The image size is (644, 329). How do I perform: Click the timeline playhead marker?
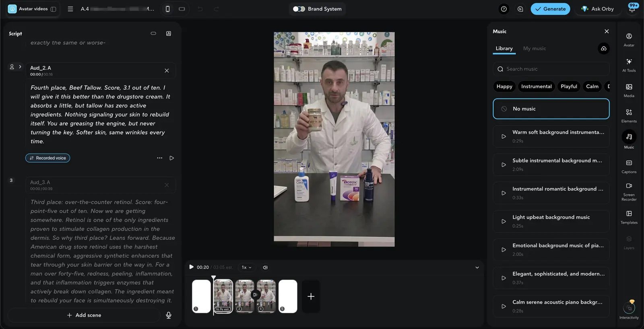point(213,278)
